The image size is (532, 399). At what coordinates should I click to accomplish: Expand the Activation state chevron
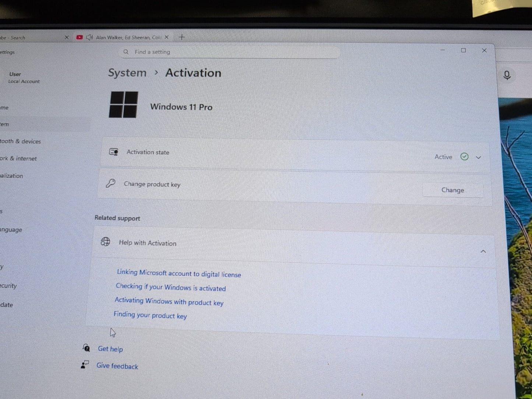click(478, 158)
